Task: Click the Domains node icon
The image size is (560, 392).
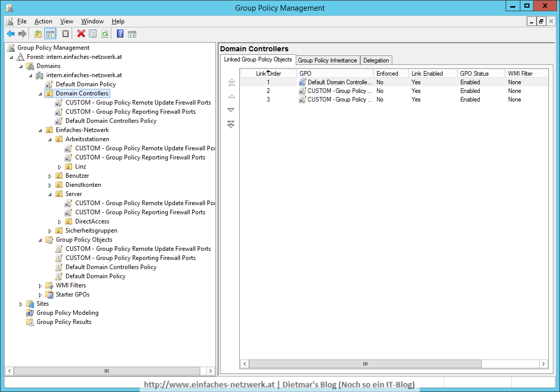Action: 30,66
